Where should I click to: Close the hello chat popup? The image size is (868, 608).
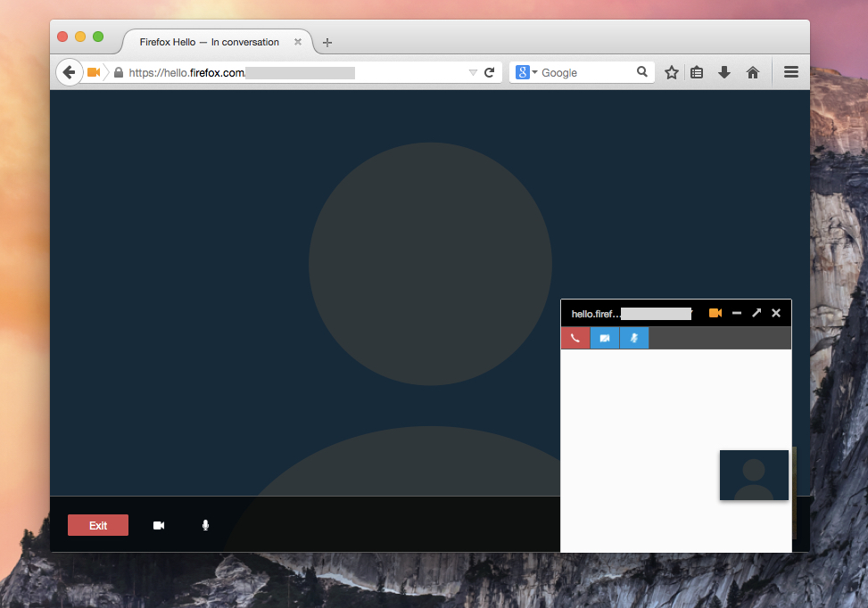[x=776, y=313]
